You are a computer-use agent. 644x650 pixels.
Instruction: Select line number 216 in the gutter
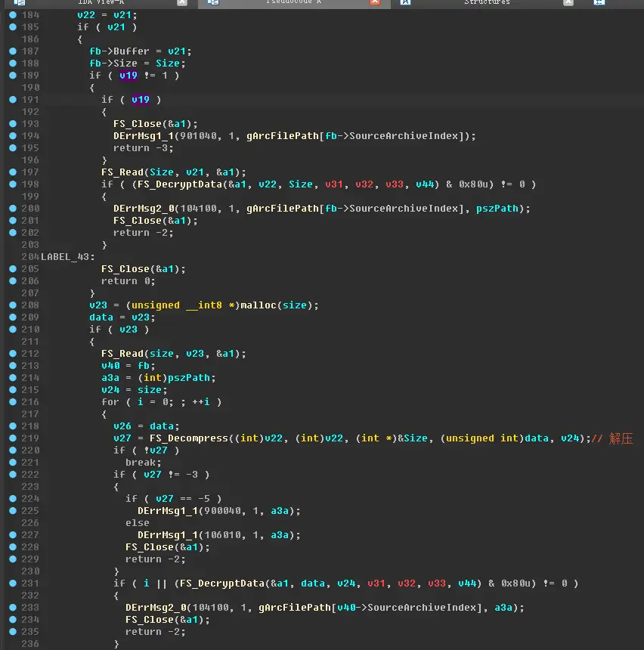click(x=30, y=402)
